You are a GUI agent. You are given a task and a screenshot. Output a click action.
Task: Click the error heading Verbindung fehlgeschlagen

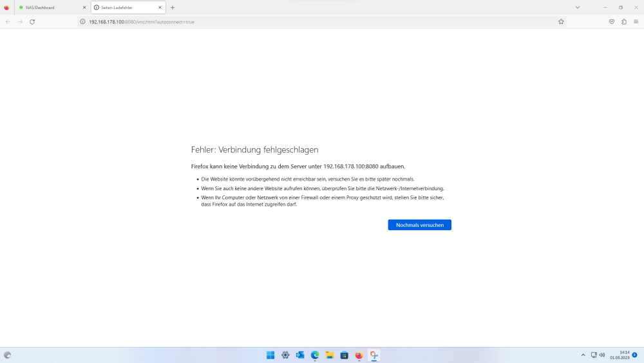[x=254, y=150]
